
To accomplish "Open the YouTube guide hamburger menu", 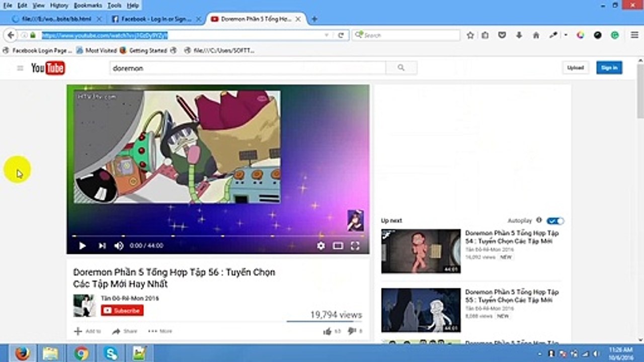I will tap(20, 68).
